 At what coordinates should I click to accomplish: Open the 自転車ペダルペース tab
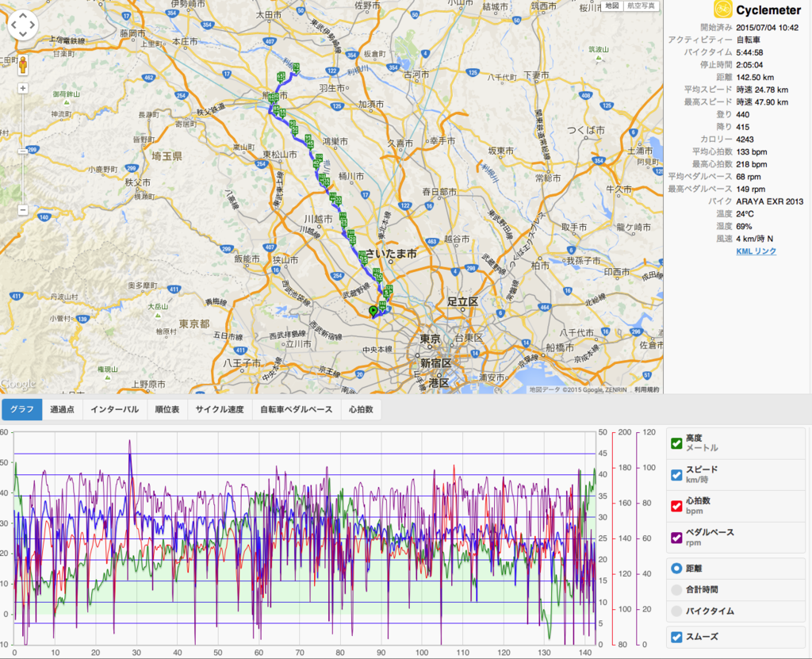pos(297,409)
